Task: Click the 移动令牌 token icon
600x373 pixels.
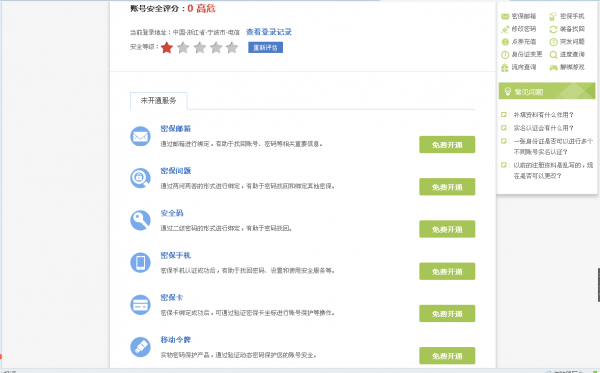Action: pyautogui.click(x=140, y=347)
